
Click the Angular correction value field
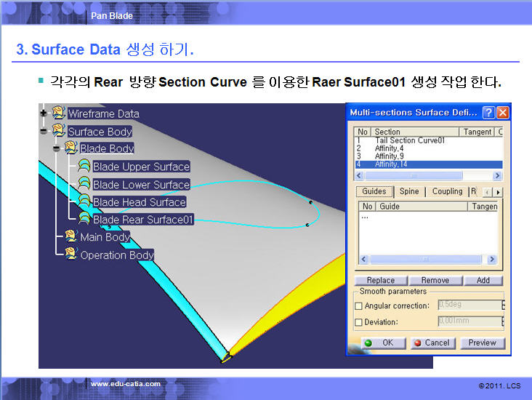pyautogui.click(x=469, y=305)
